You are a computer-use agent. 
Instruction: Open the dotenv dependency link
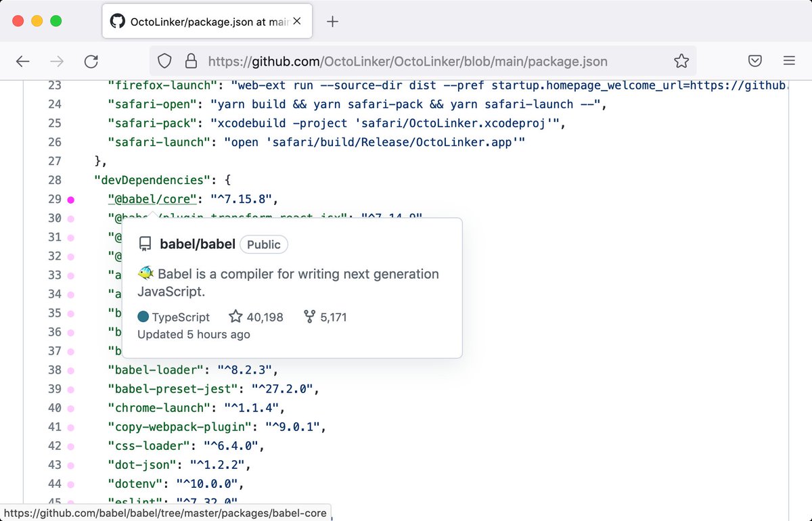(135, 483)
